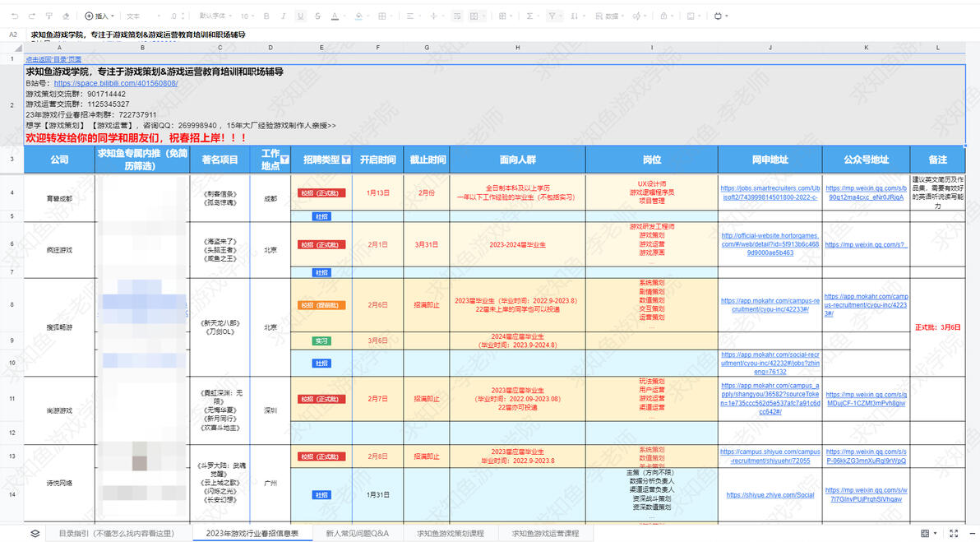Click the sum formula sigma icon
The width and height of the screenshot is (980, 542).
529,16
